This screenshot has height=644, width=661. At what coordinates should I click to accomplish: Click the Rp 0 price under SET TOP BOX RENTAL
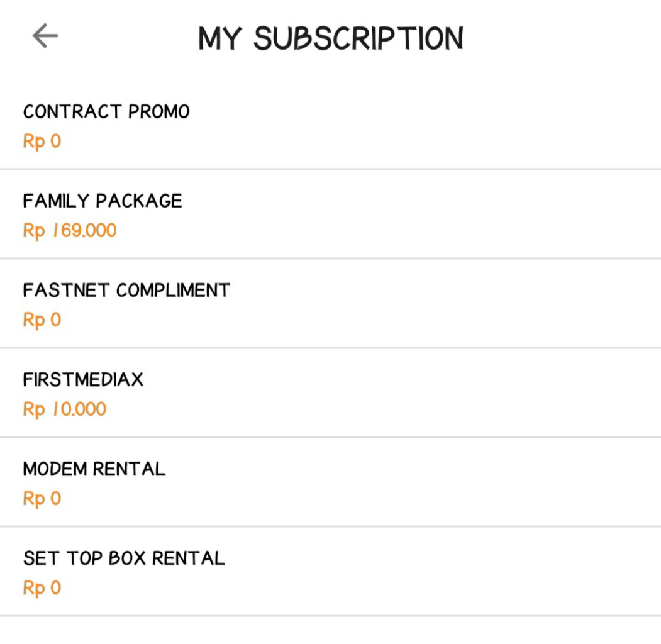click(42, 587)
